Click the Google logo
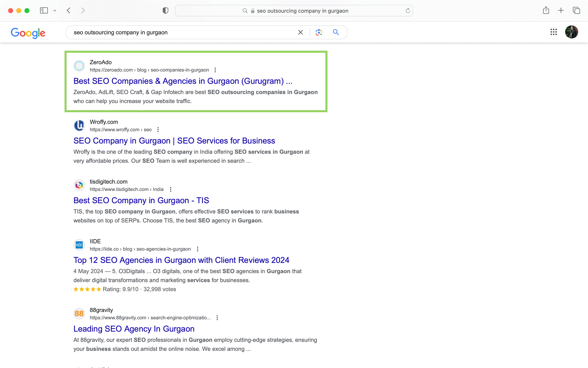588x368 pixels. click(x=28, y=33)
